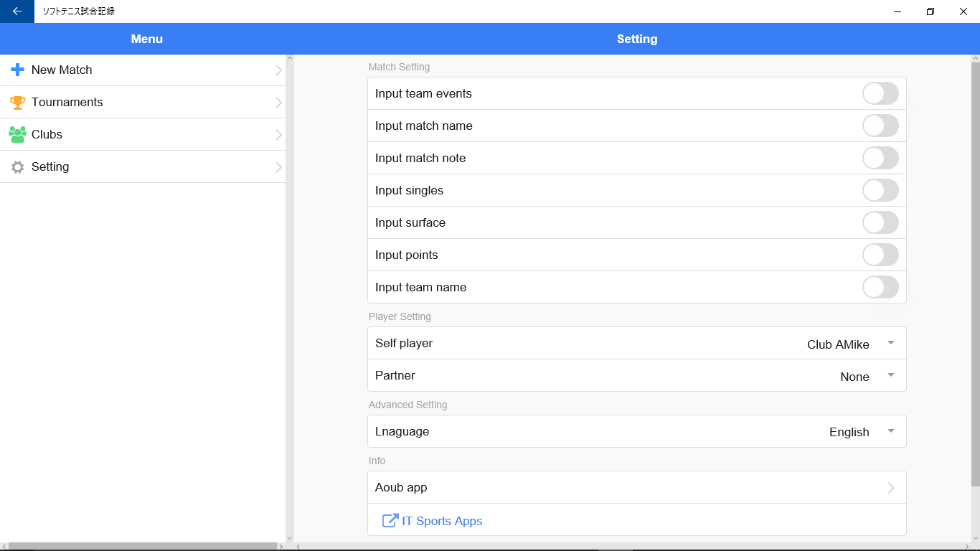Turn on Input match note switch

tap(880, 158)
